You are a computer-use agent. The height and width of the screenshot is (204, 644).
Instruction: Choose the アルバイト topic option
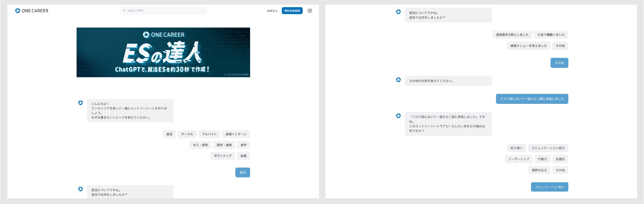[x=209, y=134]
